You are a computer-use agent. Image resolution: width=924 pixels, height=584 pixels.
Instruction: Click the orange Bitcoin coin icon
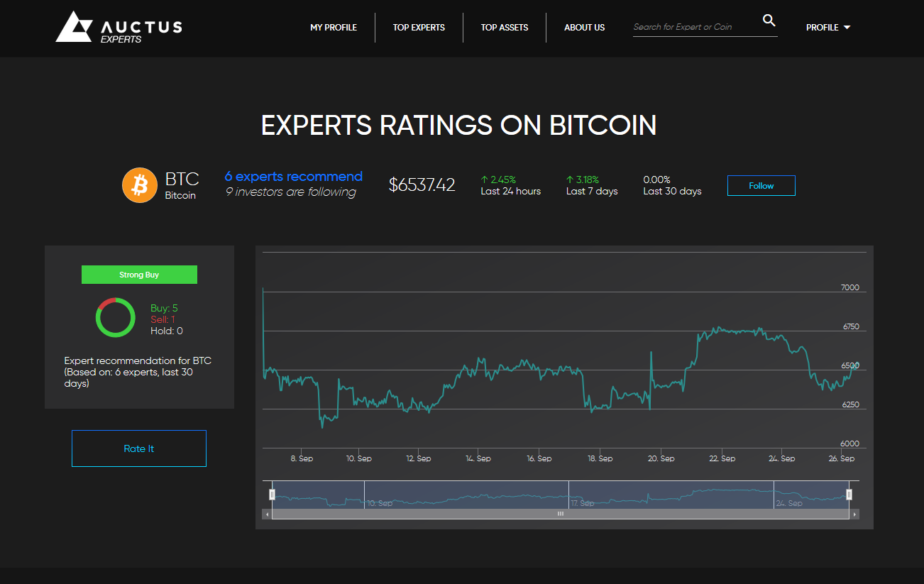click(140, 185)
